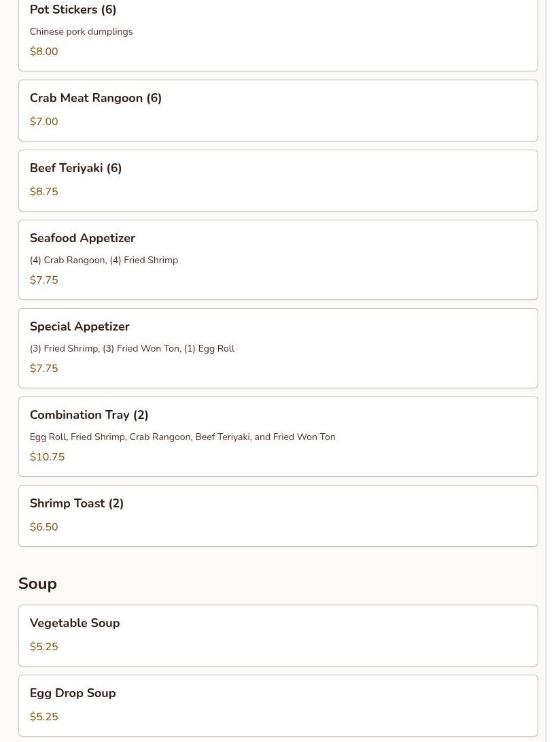Screen dimensions: 560x742
Task: Click the $8.00 Pot Stickers price
Action: pyautogui.click(x=44, y=51)
